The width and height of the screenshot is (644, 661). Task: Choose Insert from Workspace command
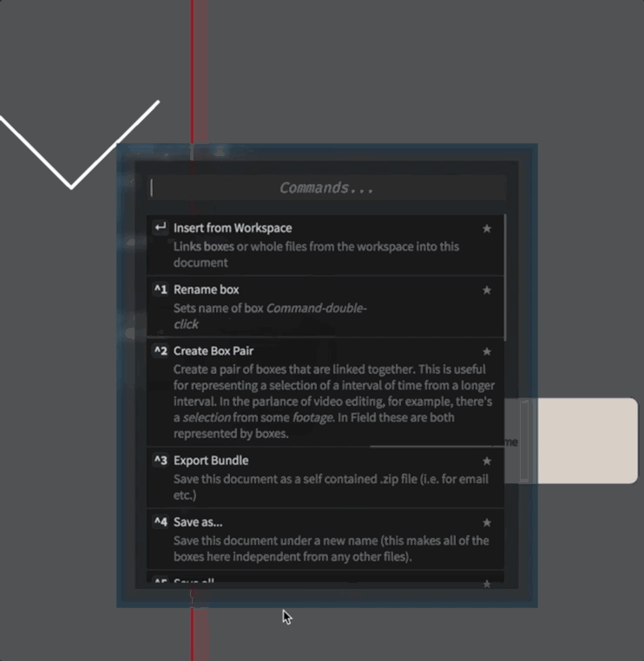click(325, 245)
